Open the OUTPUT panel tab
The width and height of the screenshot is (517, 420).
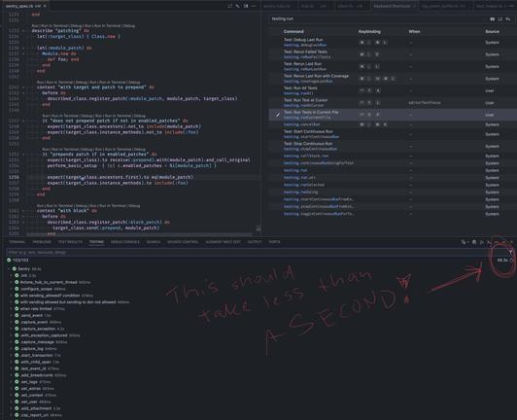[255, 242]
